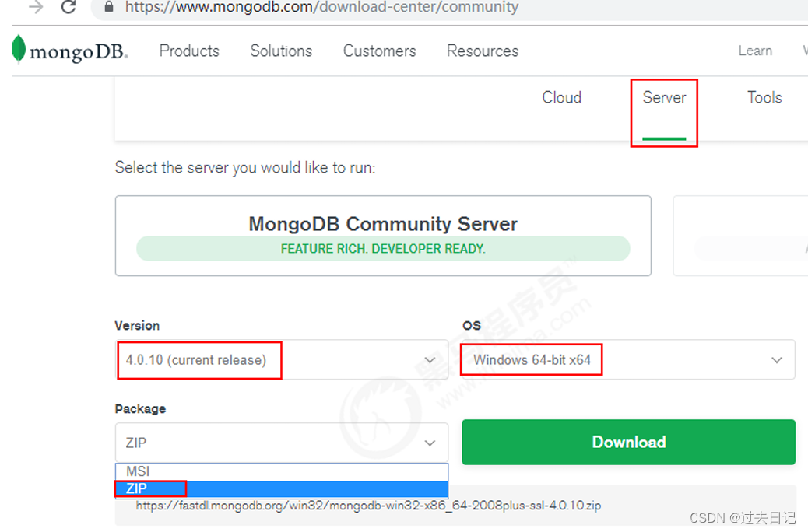This screenshot has width=808, height=532.
Task: Click the padlock icon in the address bar
Action: [108, 8]
